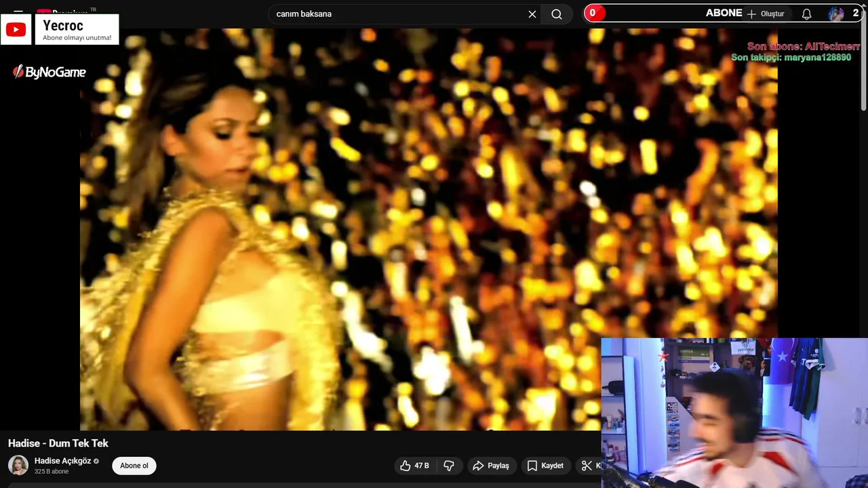
Task: Open the YouTube hamburger guide menu
Action: pos(18,12)
